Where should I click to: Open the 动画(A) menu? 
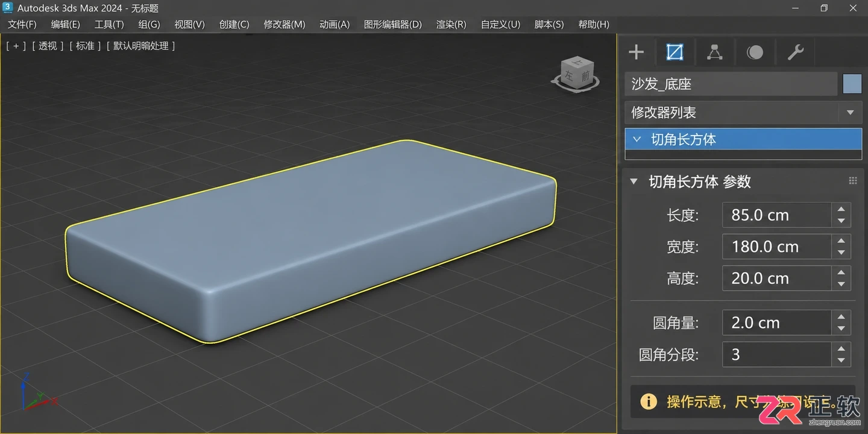pyautogui.click(x=335, y=24)
